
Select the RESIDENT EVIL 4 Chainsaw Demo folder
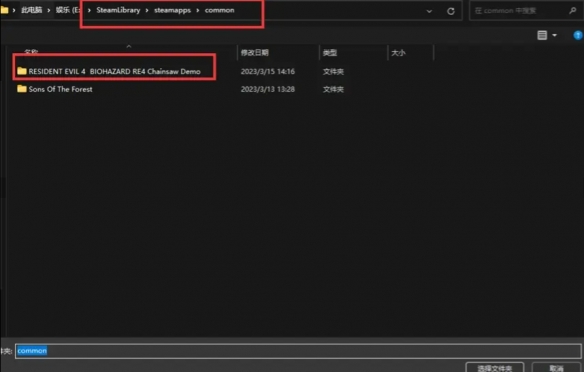coord(114,71)
